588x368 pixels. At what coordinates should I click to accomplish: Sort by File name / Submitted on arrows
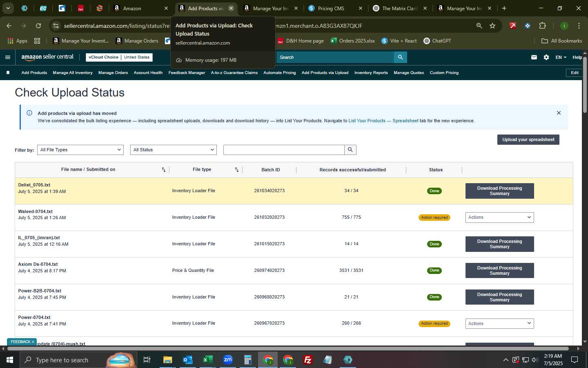tap(163, 170)
